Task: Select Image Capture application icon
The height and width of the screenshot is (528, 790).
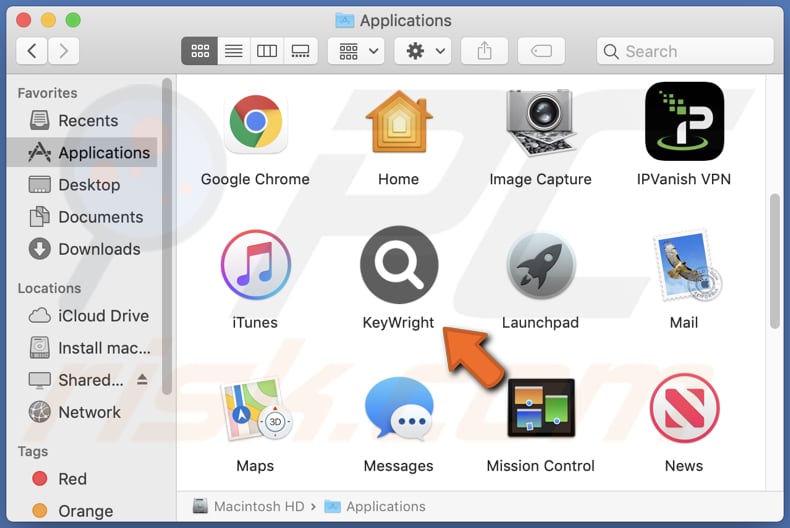Action: [541, 122]
